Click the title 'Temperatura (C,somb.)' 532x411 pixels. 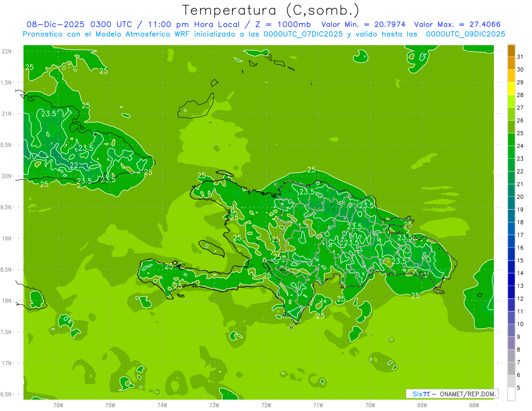click(271, 10)
